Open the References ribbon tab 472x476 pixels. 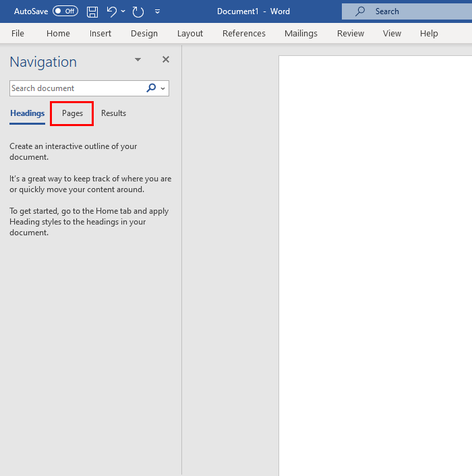point(243,34)
